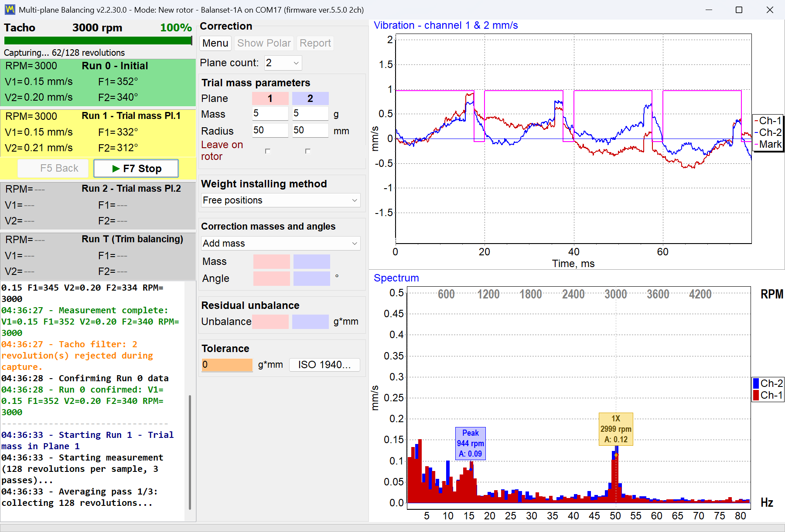Click the blue correction Mass field

(x=311, y=261)
